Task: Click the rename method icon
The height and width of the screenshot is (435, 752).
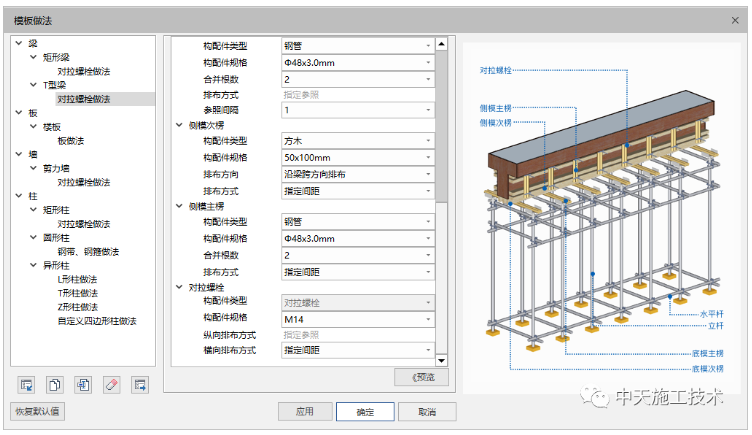Action: point(83,385)
